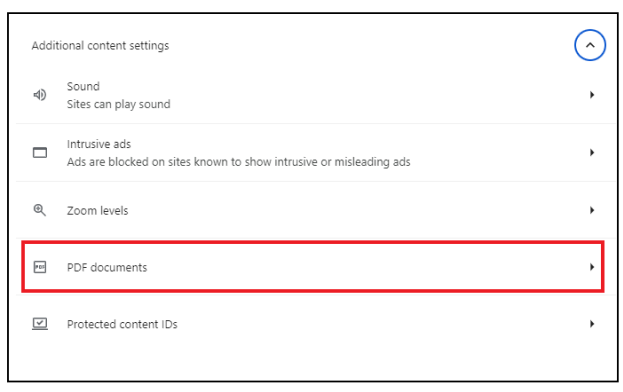Collapse Additional content settings section

(x=590, y=45)
